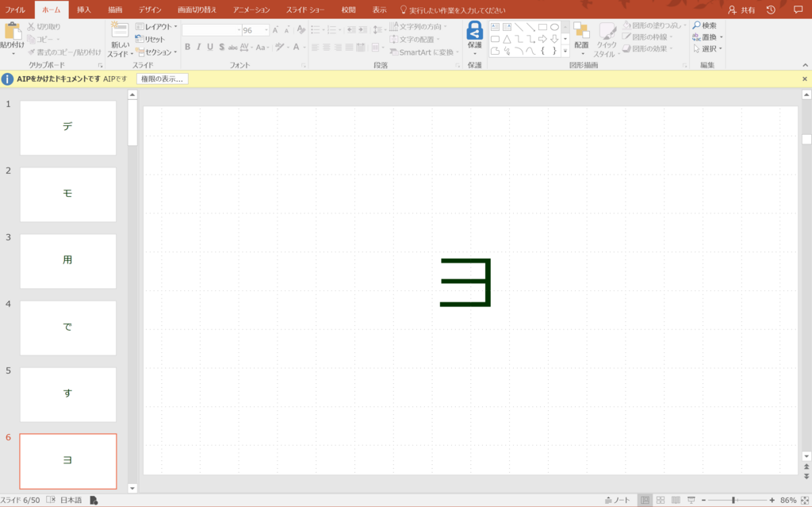This screenshot has width=812, height=507.
Task: Click the information icon in AIP bar
Action: coord(7,79)
